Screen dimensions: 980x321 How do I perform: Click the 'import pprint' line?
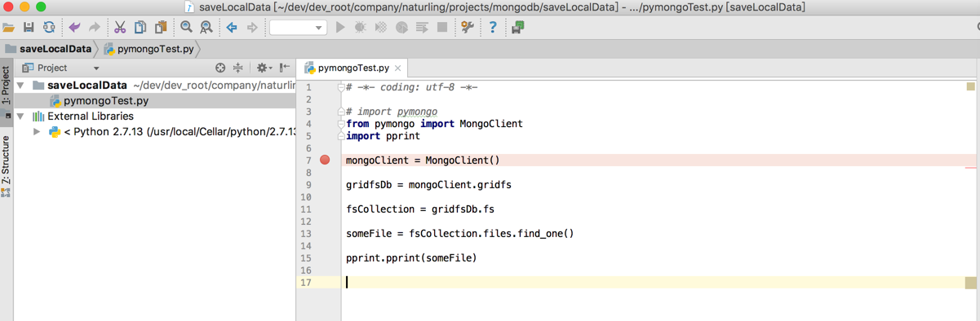(x=383, y=136)
